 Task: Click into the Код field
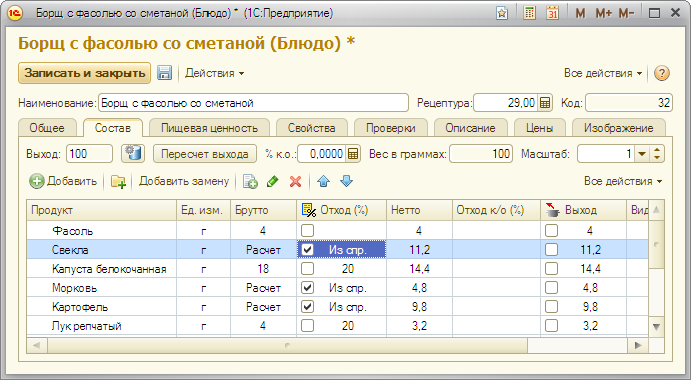click(628, 103)
